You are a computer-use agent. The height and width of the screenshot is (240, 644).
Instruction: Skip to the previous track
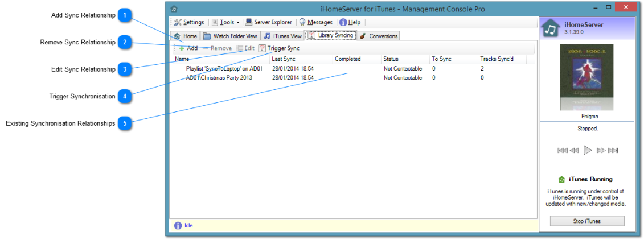coord(562,150)
